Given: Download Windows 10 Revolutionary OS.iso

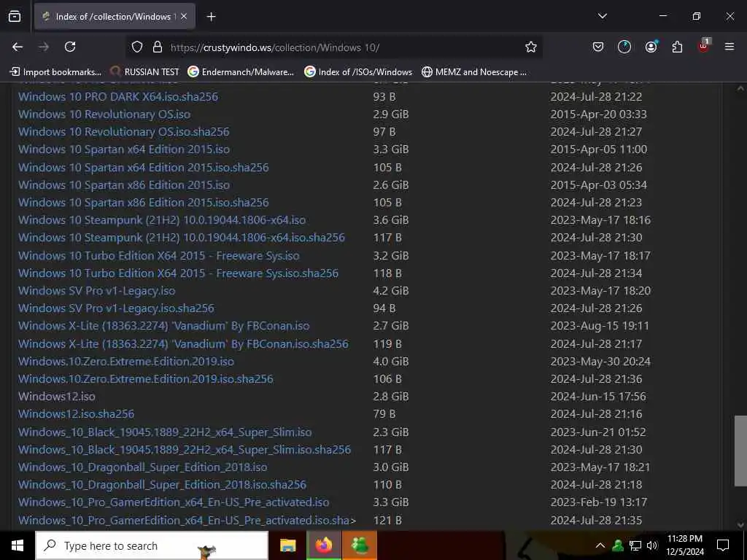Looking at the screenshot, I should pyautogui.click(x=104, y=114).
